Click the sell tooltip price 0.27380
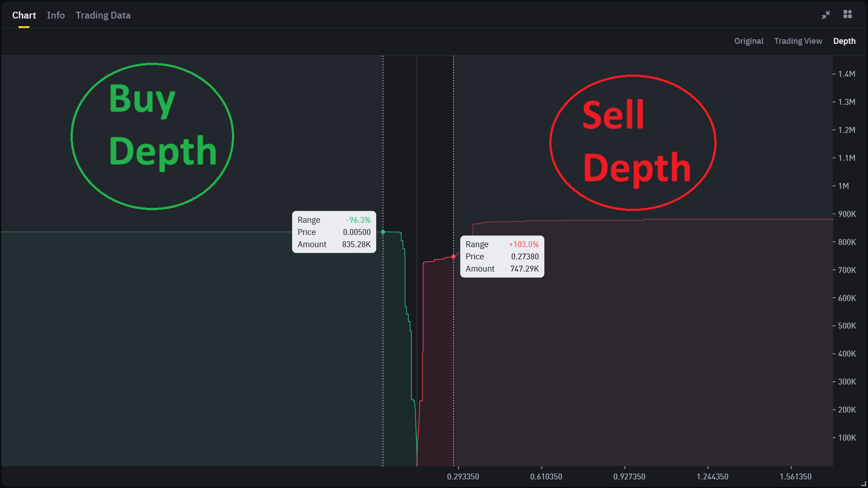This screenshot has height=488, width=868. click(x=525, y=257)
